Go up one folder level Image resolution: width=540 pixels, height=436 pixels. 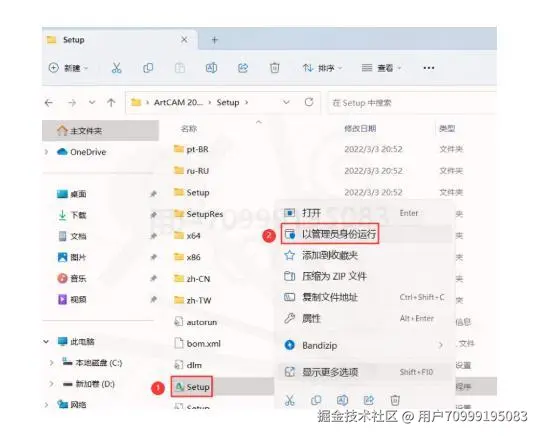click(x=111, y=102)
